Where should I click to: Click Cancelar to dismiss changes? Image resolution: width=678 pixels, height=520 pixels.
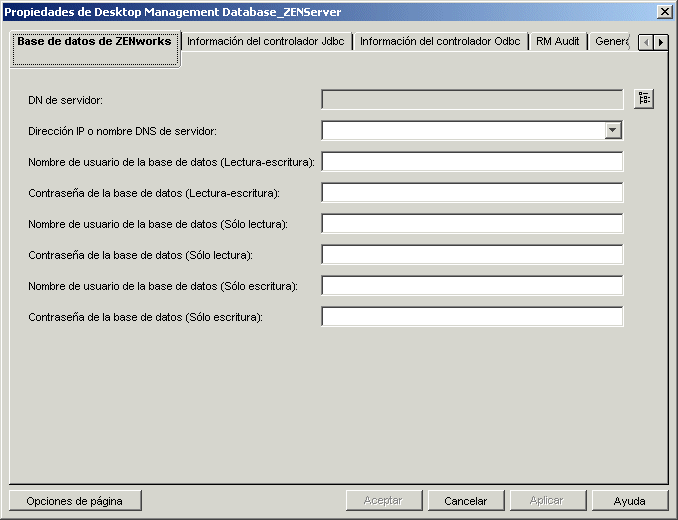pos(466,501)
